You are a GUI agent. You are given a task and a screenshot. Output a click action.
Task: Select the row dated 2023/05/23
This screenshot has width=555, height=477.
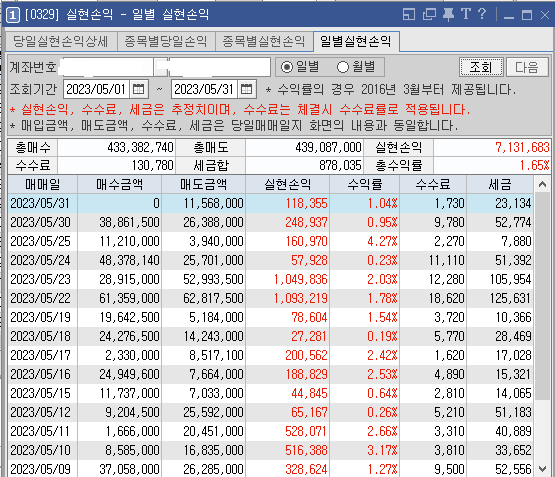point(271,280)
